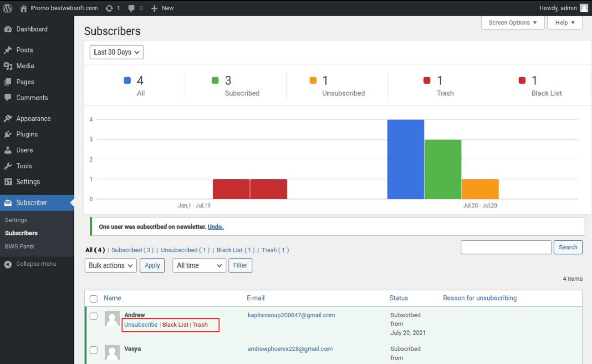Viewport: 592px width, 364px height.
Task: Click the Filter button
Action: (x=240, y=265)
